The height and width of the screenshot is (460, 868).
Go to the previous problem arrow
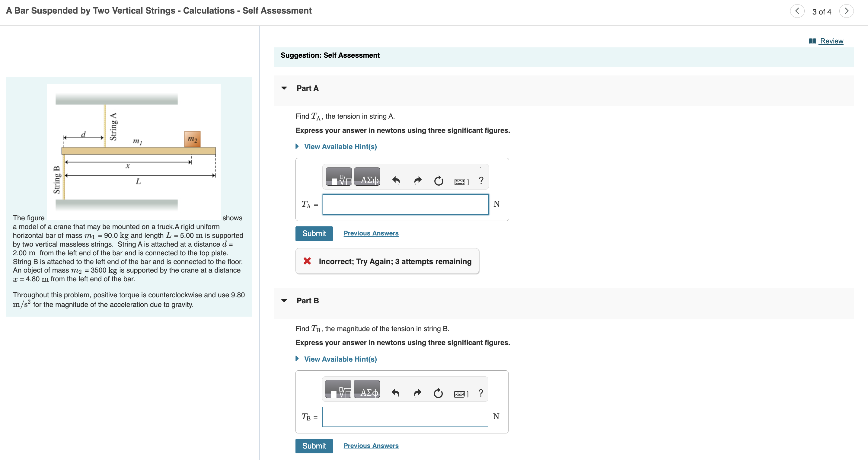coord(797,11)
